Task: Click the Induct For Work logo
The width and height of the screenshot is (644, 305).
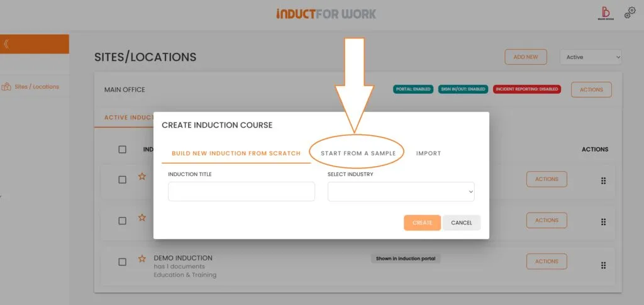Action: [326, 14]
